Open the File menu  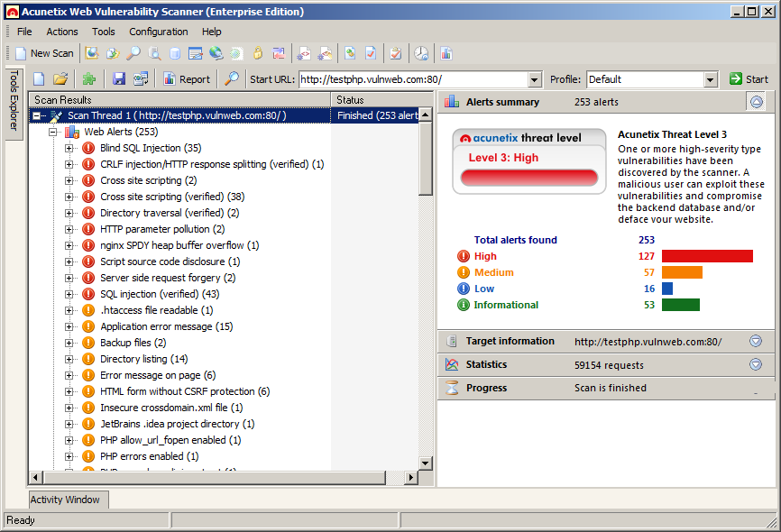click(24, 32)
